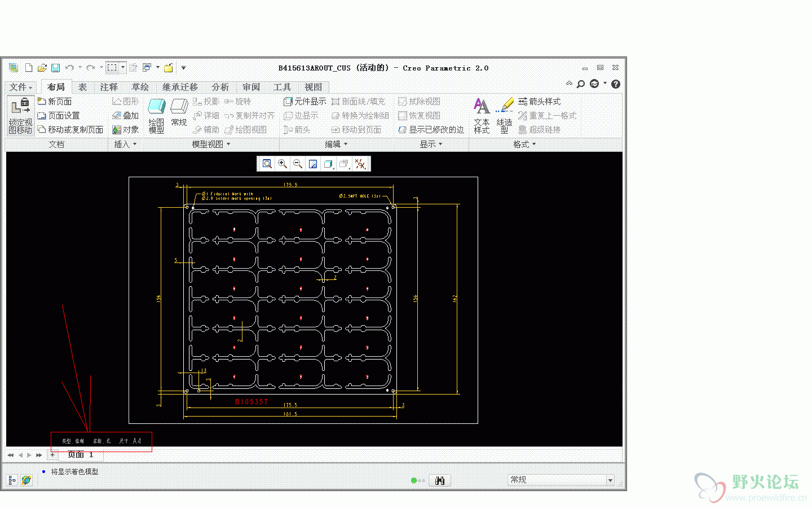This screenshot has height=508, width=812.
Task: Click the Find binoculars button
Action: tap(440, 480)
